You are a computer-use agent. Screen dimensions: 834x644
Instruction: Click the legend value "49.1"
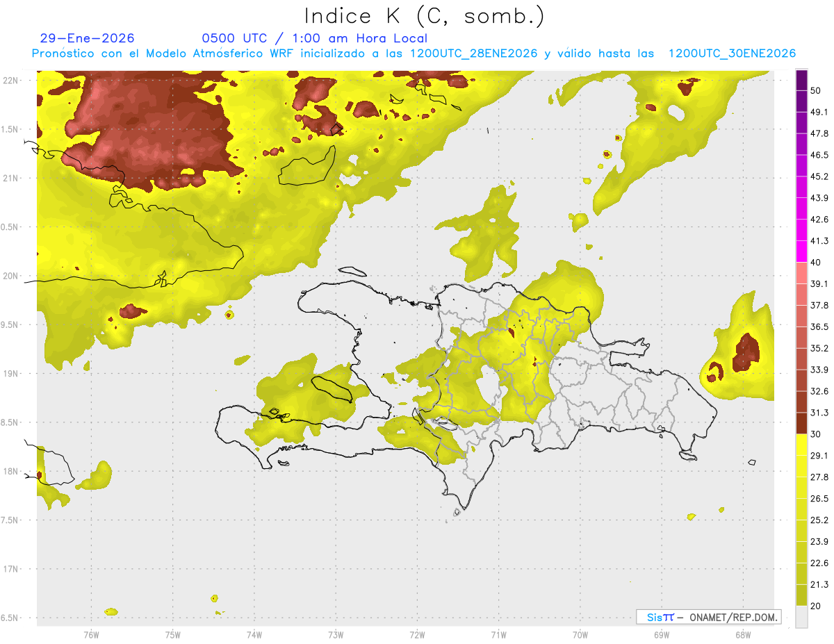[x=819, y=112]
